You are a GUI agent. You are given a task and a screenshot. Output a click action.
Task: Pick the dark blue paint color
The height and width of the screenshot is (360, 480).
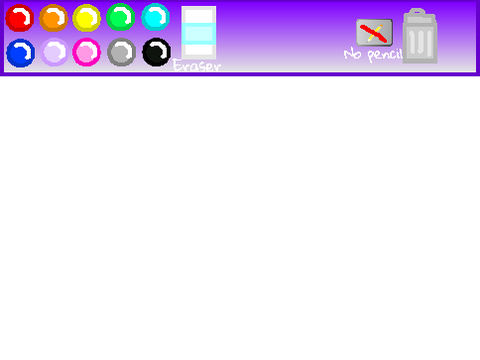coord(21,53)
